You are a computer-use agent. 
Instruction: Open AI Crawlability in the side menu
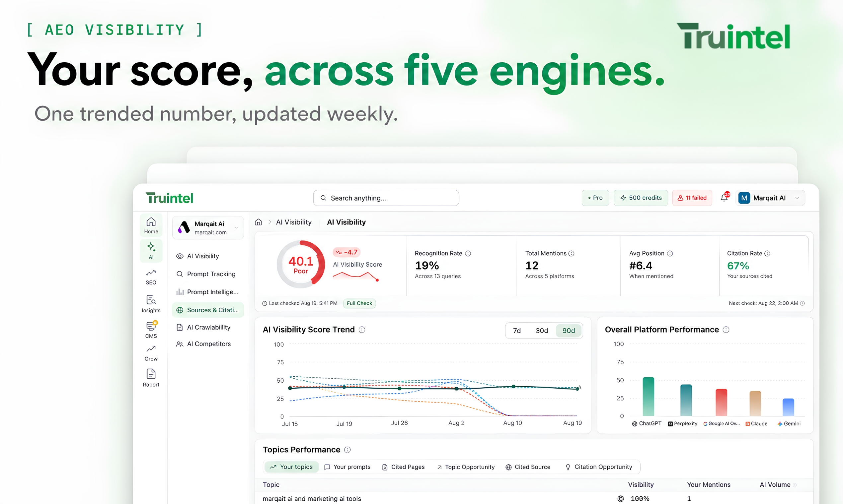tap(208, 327)
